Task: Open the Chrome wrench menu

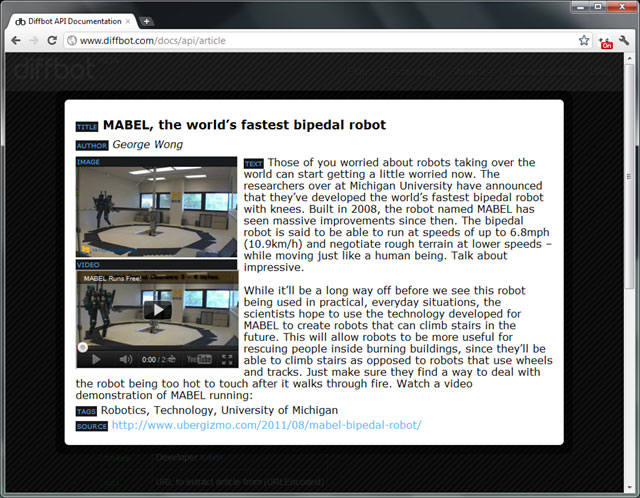Action: (x=625, y=41)
